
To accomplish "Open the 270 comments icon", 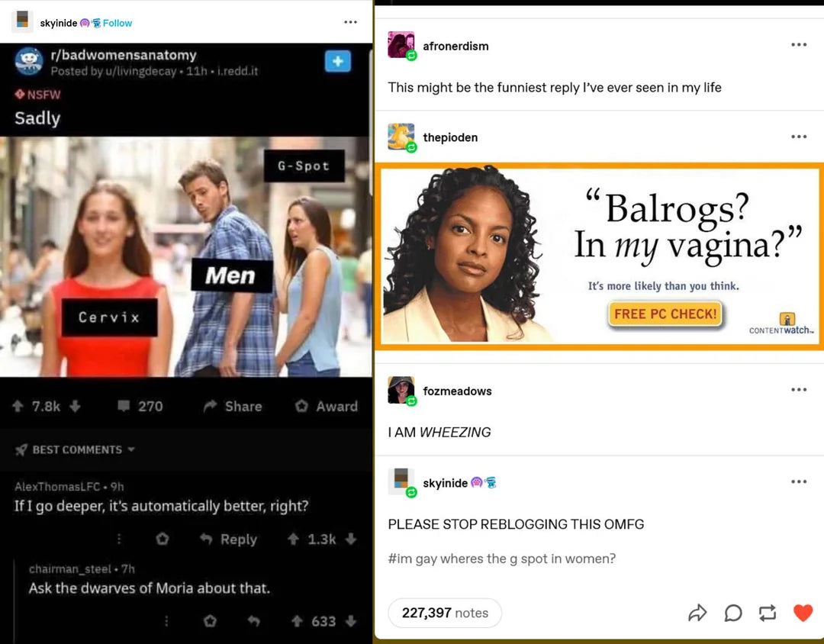I will [x=124, y=406].
